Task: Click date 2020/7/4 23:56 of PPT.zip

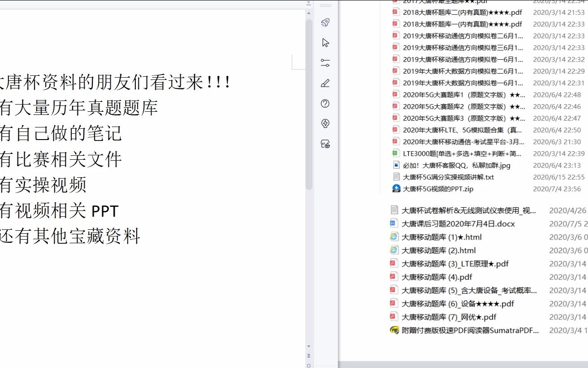Action: 557,189
